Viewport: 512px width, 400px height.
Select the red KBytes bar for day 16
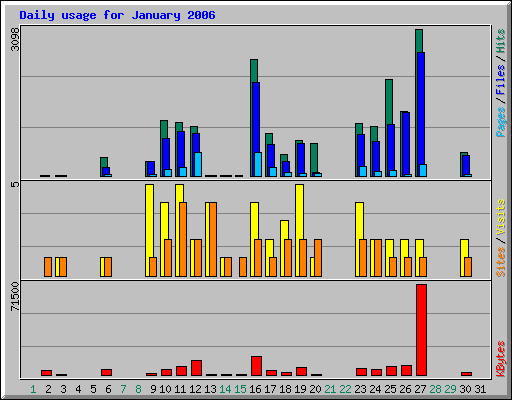click(x=256, y=366)
